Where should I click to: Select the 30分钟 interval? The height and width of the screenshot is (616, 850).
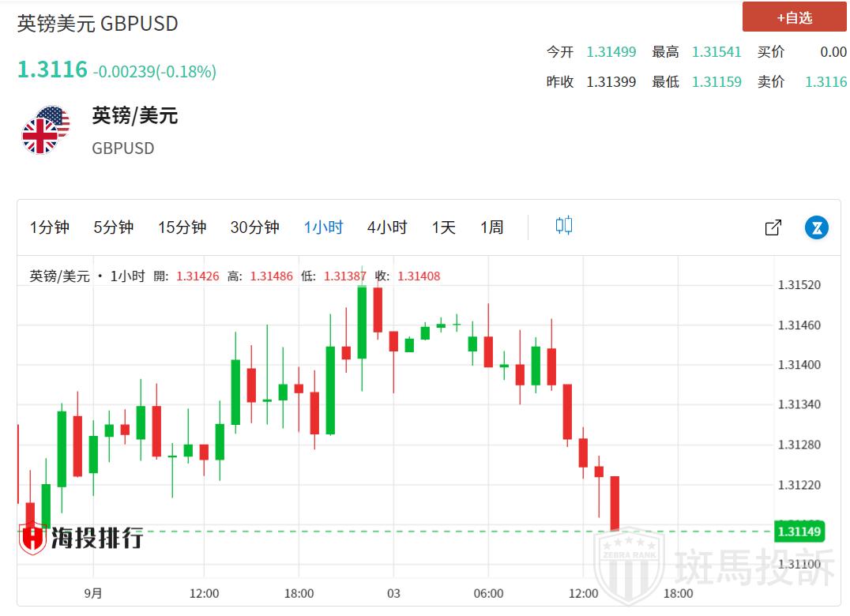[254, 227]
